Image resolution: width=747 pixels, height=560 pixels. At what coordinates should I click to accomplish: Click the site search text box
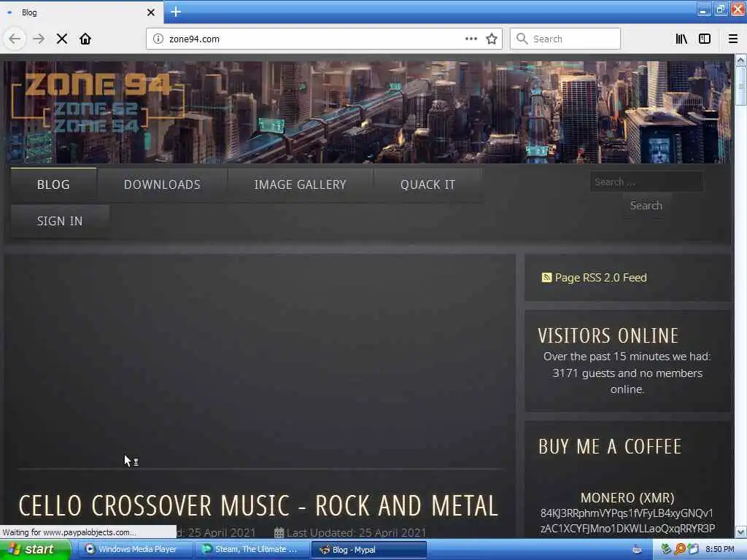(646, 182)
